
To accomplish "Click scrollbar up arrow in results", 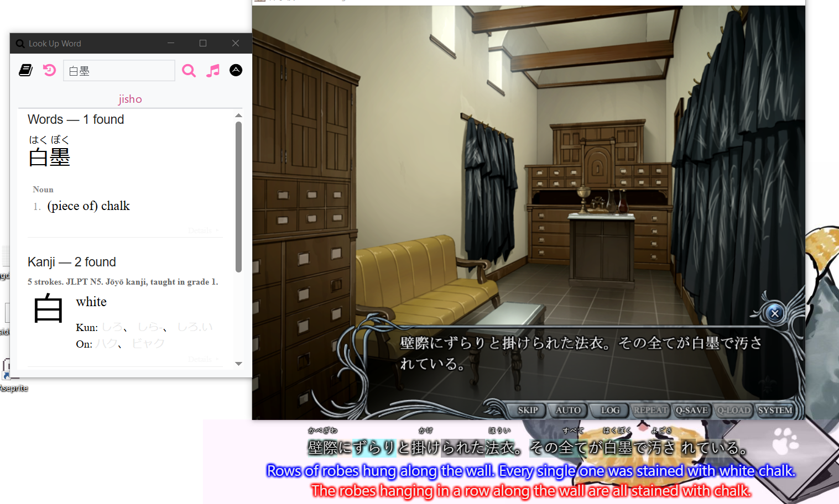I will click(x=238, y=116).
